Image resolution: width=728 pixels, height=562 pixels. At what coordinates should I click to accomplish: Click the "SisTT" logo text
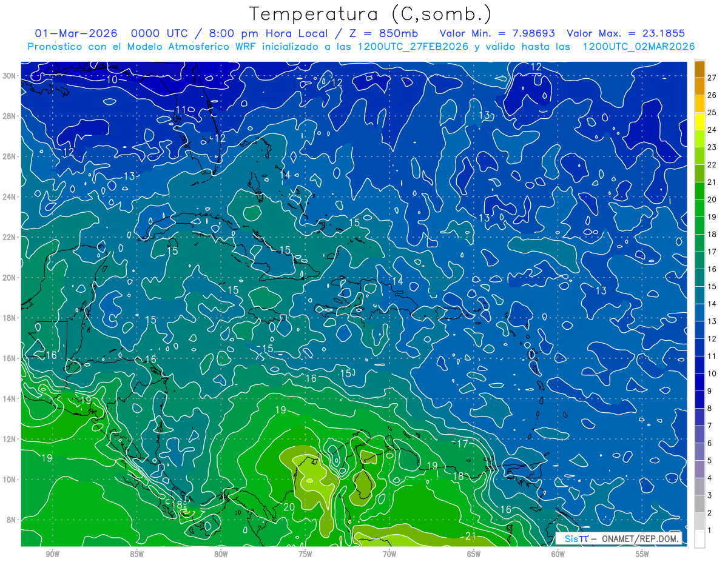[577, 538]
